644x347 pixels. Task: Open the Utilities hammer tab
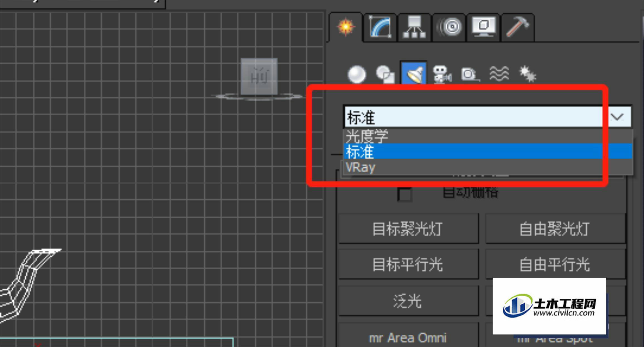[518, 27]
